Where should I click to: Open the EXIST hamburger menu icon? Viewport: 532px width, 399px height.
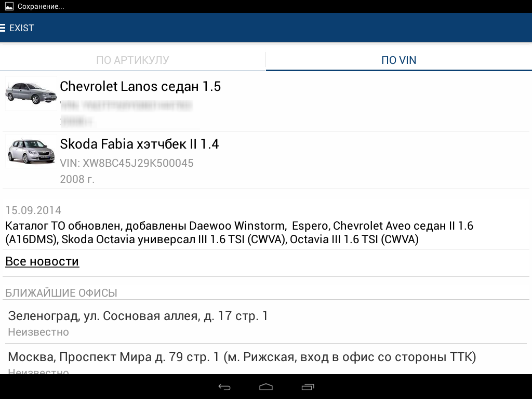[x=3, y=28]
